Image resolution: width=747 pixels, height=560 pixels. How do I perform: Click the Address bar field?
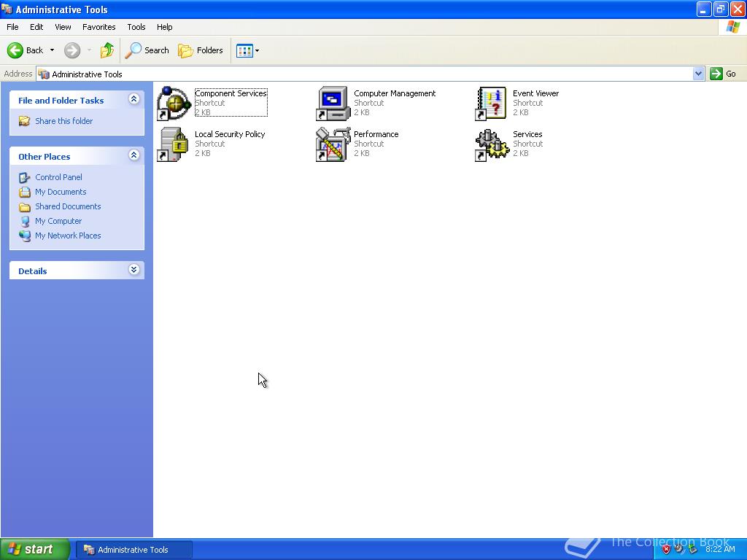point(370,74)
